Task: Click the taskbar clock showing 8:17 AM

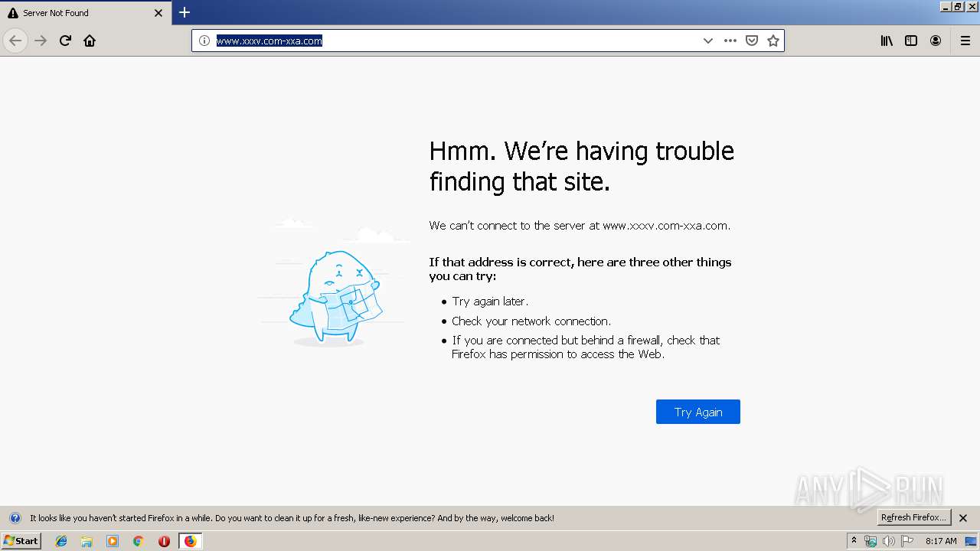Action: point(941,541)
